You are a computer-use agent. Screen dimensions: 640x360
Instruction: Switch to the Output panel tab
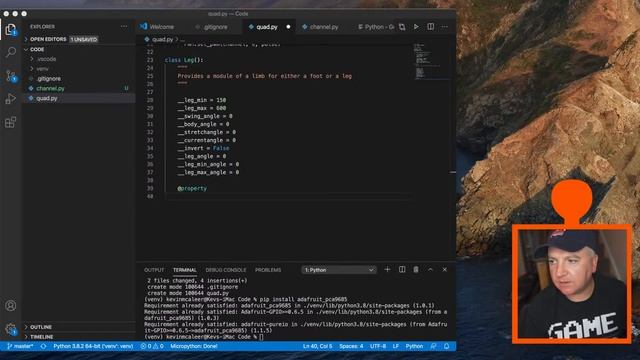pos(154,270)
